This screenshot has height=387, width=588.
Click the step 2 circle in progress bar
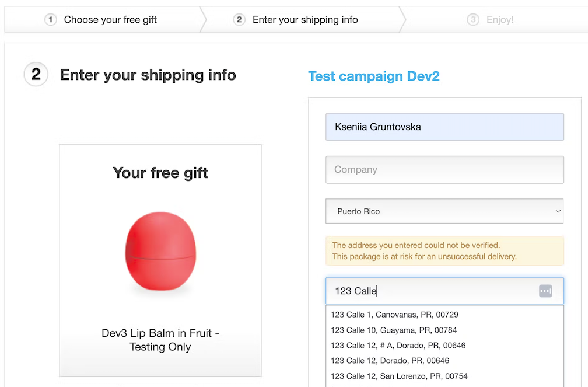[x=239, y=20]
